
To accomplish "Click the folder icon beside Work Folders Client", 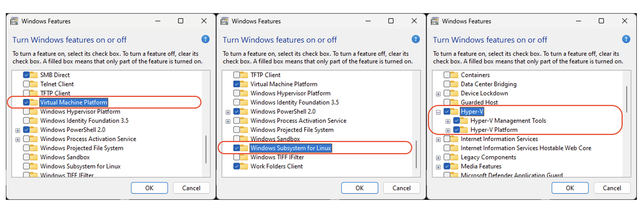I will click(x=244, y=166).
